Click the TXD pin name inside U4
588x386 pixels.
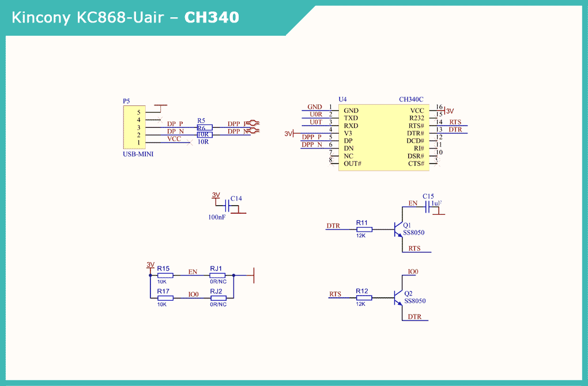[350, 118]
